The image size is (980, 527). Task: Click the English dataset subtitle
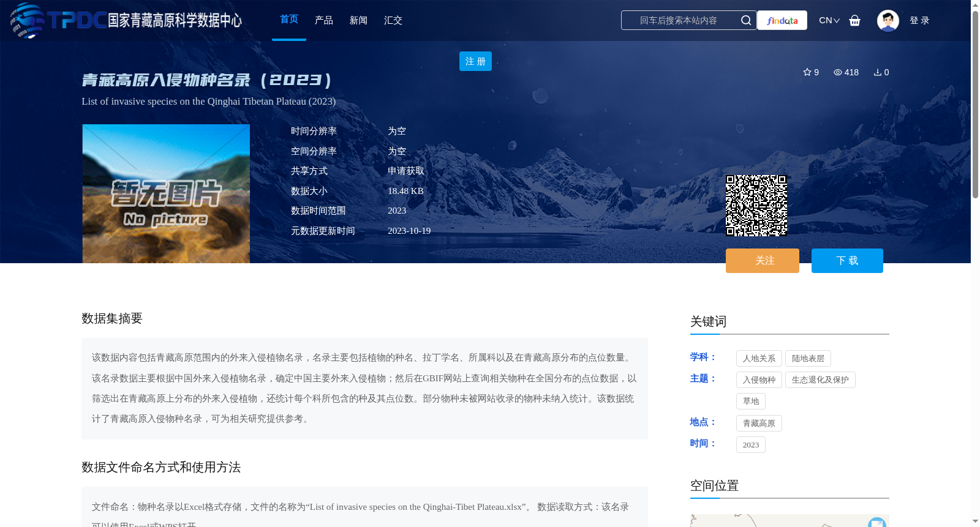[x=209, y=102]
